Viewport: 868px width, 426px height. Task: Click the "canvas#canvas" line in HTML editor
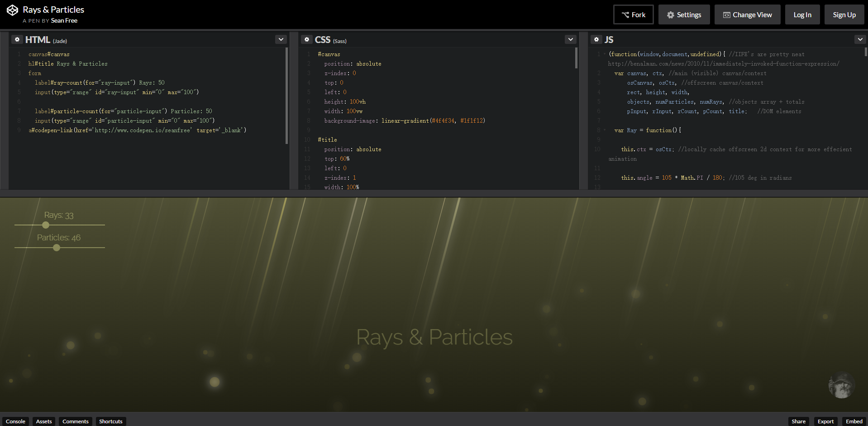click(x=49, y=54)
